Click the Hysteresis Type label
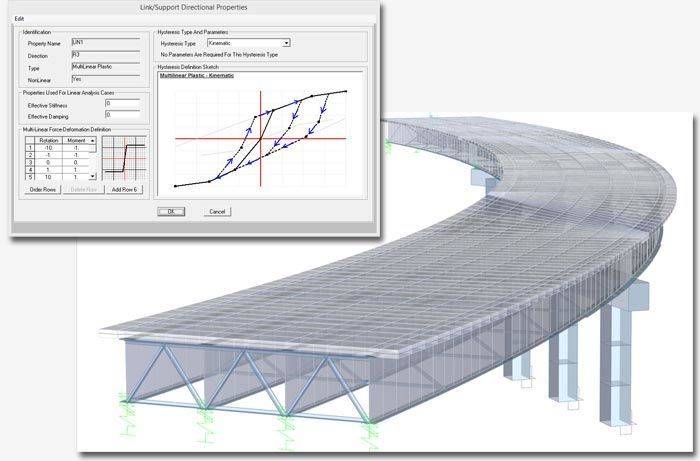700x461 pixels. click(178, 44)
